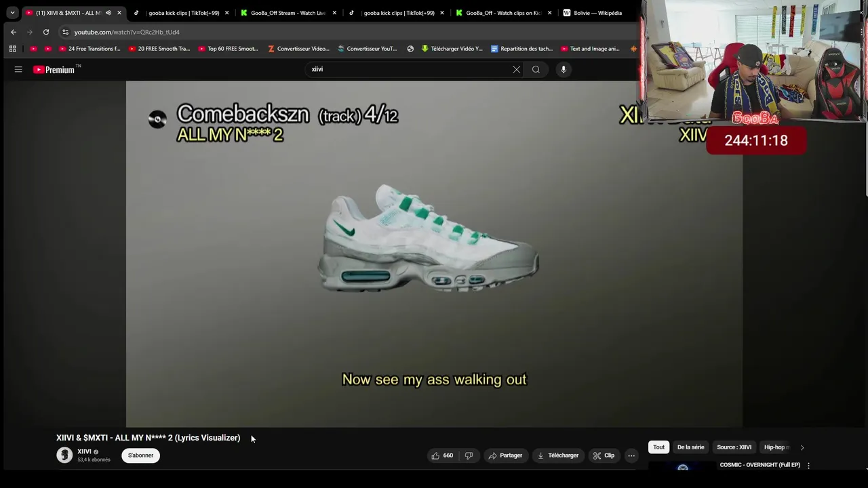
Task: Select the 'Tout' filter chip
Action: pos(658,447)
